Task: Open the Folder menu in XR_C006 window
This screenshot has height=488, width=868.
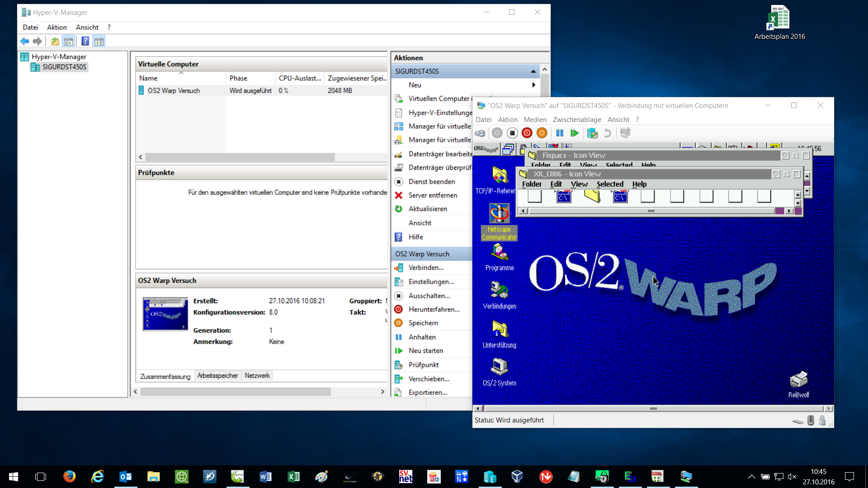Action: click(532, 184)
